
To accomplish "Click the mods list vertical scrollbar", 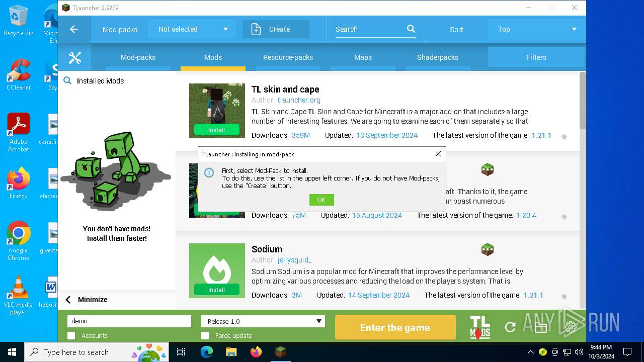I will coord(583,101).
